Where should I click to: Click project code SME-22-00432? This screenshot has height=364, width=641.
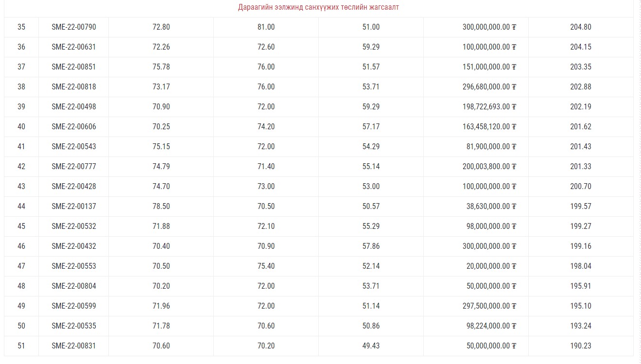(x=74, y=246)
